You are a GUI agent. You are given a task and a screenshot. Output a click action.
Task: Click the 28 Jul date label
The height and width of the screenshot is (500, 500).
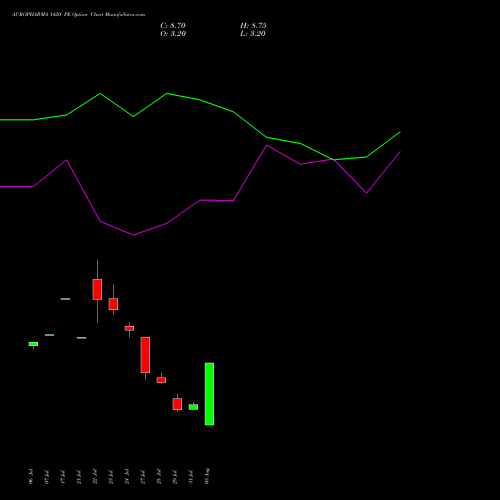coord(159,477)
